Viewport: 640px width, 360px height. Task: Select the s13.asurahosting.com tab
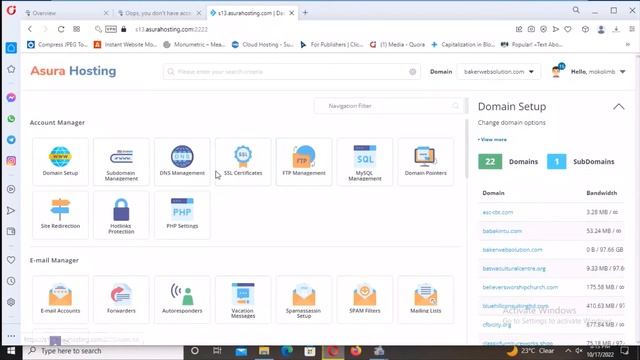tap(252, 13)
